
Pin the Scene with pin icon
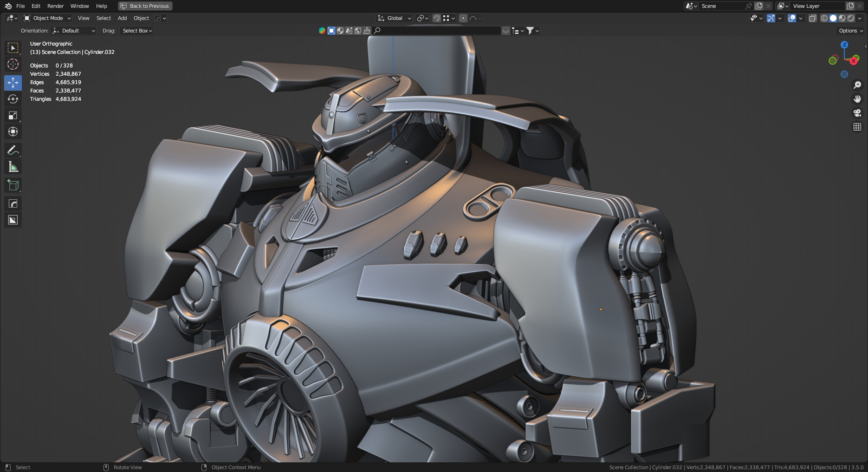click(748, 6)
